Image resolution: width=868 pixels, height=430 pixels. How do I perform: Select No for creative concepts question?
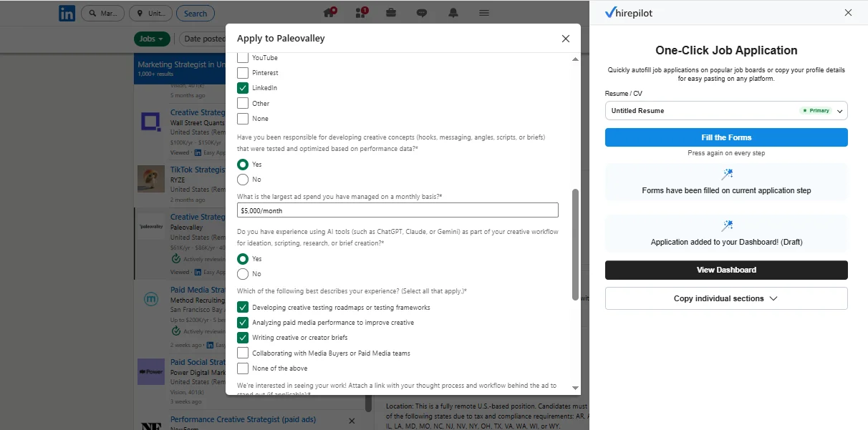[x=243, y=180]
